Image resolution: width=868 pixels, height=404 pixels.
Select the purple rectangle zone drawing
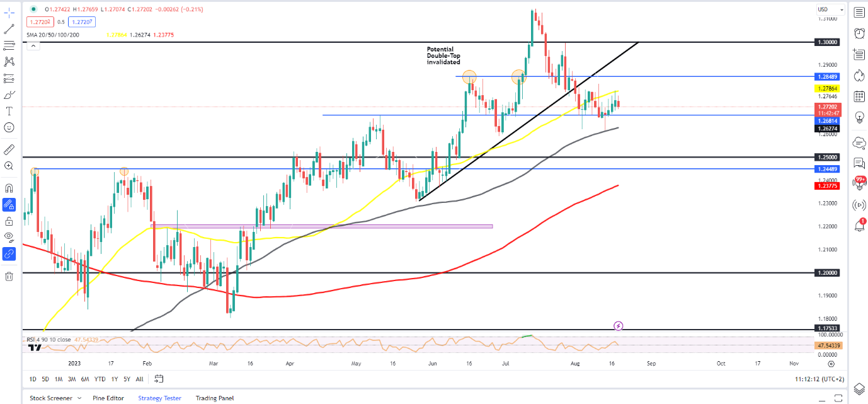[322, 226]
